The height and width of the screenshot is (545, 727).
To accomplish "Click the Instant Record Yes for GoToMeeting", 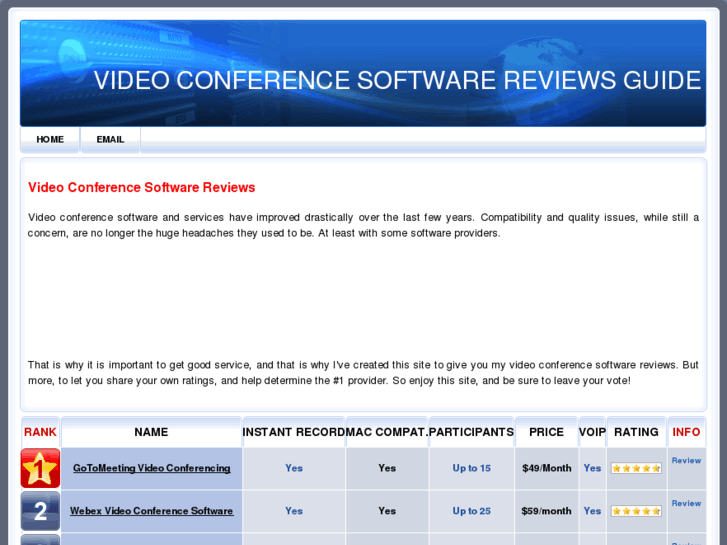I will tap(294, 468).
